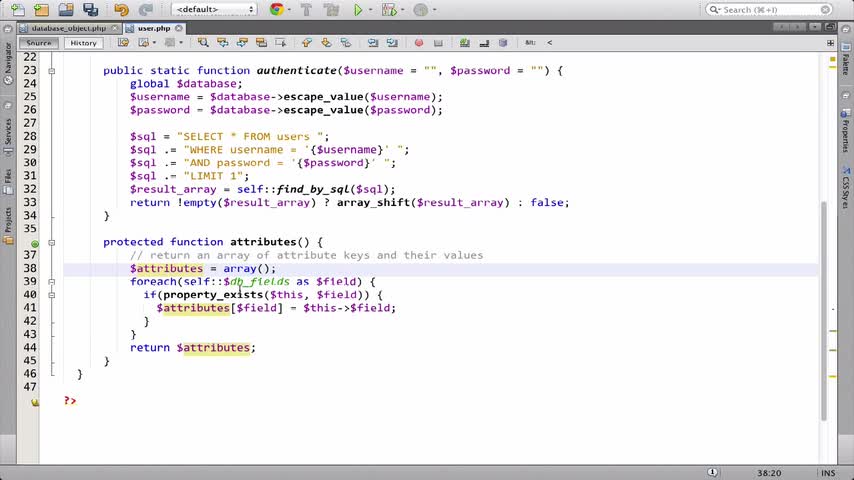Screen dimensions: 854x480
Task: Click the 38:20 cursor position indicator
Action: click(x=769, y=473)
